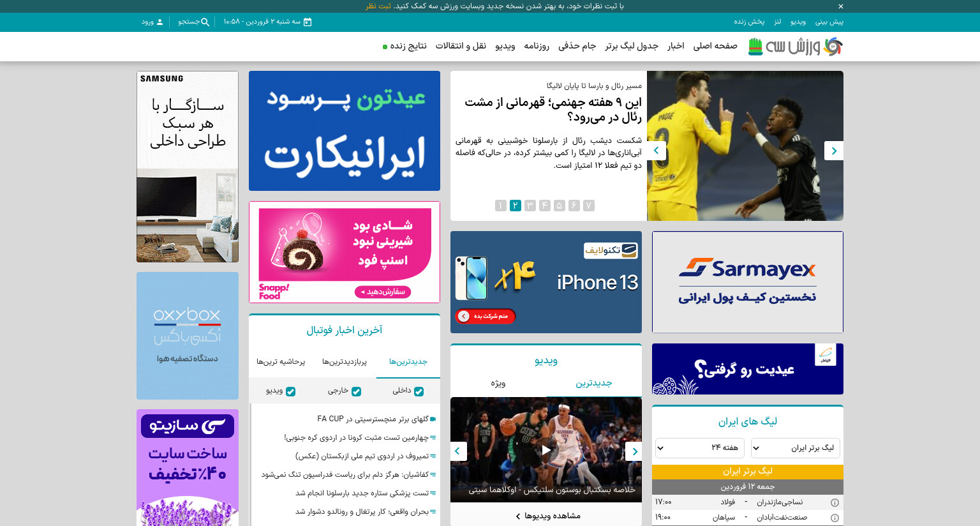Click news icon beside the Barcelona medical test item
Viewport: 980px width, 526px height.
433,493
